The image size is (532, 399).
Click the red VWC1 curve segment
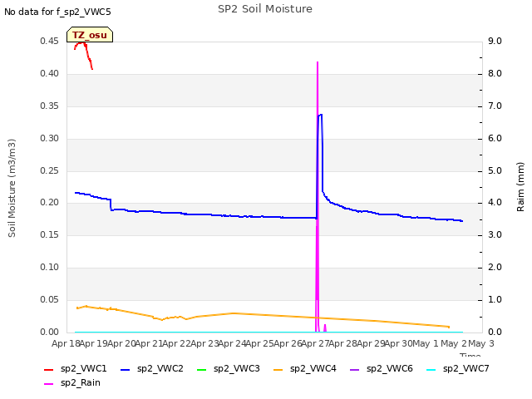(84, 54)
